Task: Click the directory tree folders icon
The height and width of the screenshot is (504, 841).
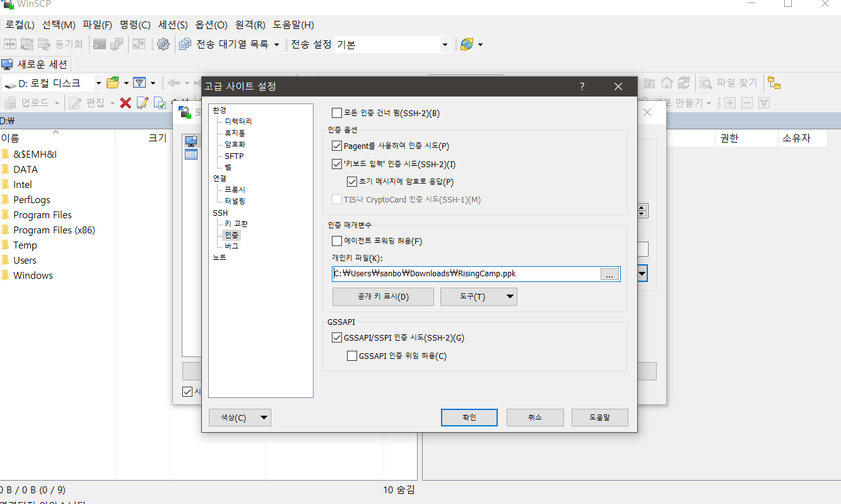Action: 773,83
